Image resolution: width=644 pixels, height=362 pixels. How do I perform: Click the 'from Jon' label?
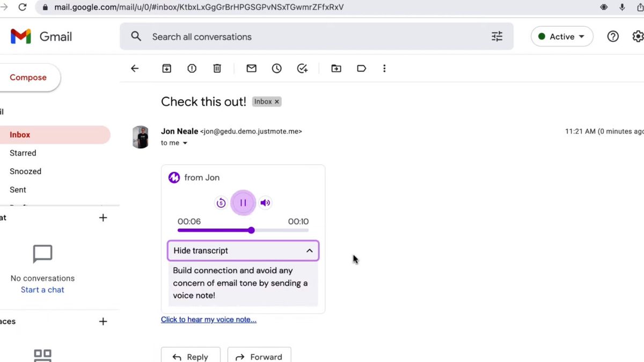[x=202, y=178]
